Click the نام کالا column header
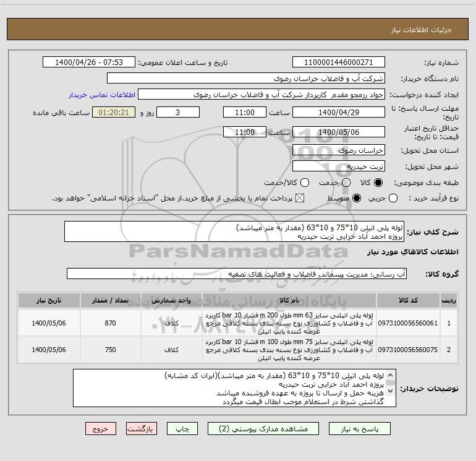476x461 pixels. click(x=289, y=300)
